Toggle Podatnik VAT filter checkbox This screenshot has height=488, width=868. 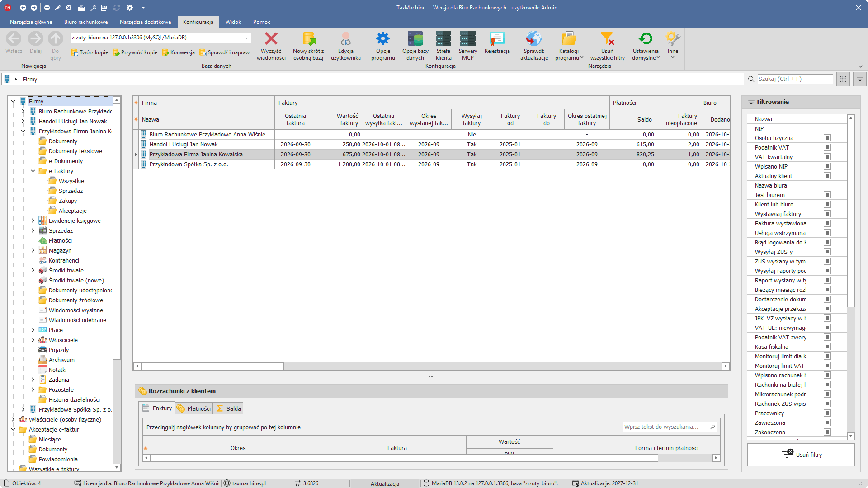[x=827, y=147]
